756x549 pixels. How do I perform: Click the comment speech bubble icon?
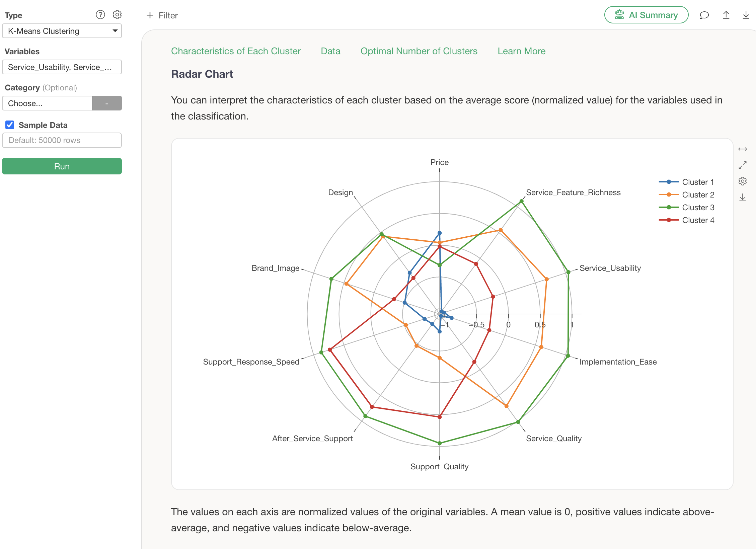[704, 15]
